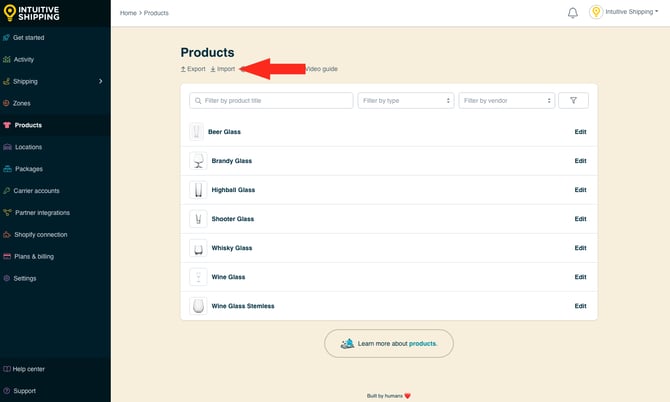Edit the Whisky Glass product
The width and height of the screenshot is (670, 402).
pos(580,248)
